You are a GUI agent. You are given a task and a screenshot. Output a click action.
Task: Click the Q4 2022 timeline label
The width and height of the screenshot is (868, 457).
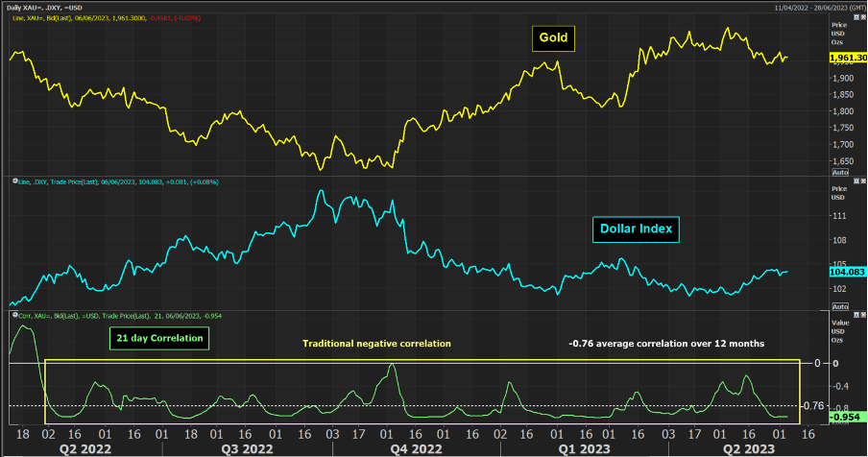pos(417,448)
